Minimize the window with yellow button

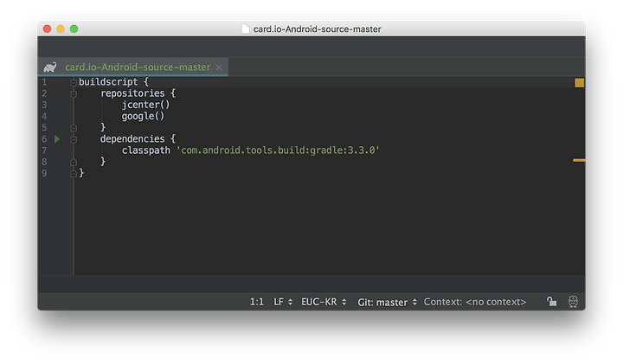click(x=61, y=29)
